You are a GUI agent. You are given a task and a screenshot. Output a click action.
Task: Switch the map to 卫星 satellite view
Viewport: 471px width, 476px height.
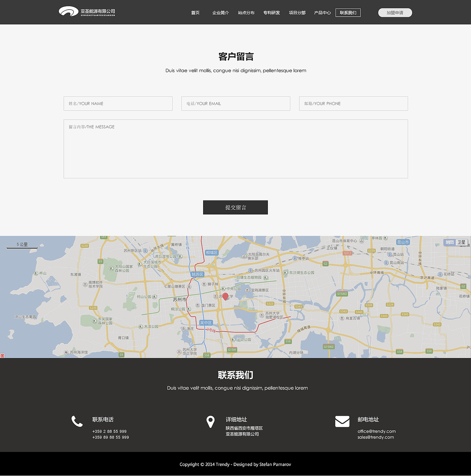tap(462, 242)
